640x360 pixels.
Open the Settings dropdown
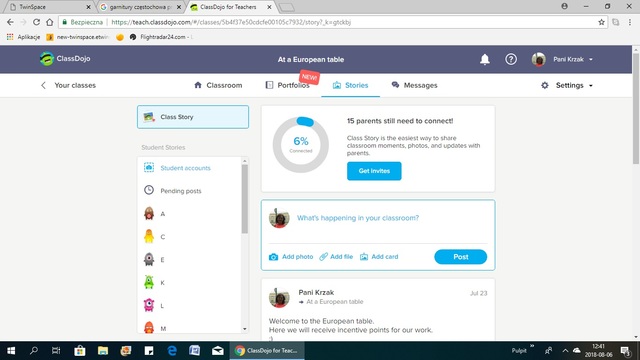click(567, 85)
